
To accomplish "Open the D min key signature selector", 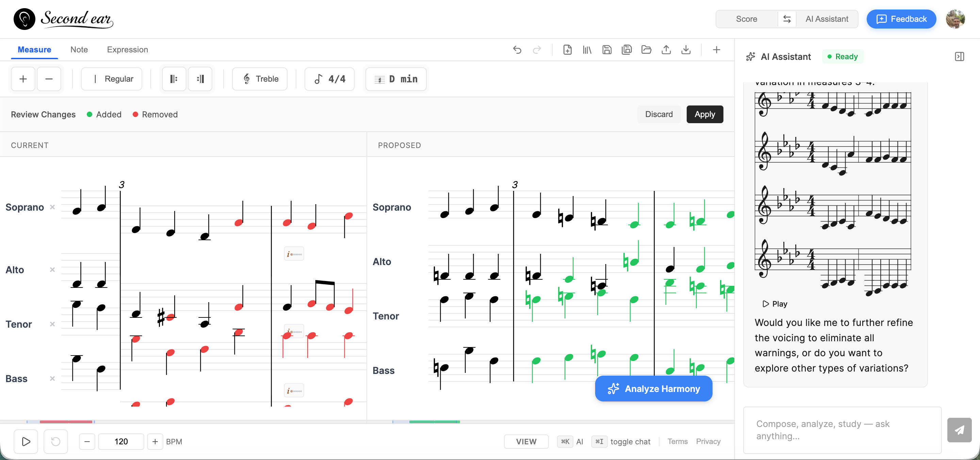I will click(x=396, y=79).
